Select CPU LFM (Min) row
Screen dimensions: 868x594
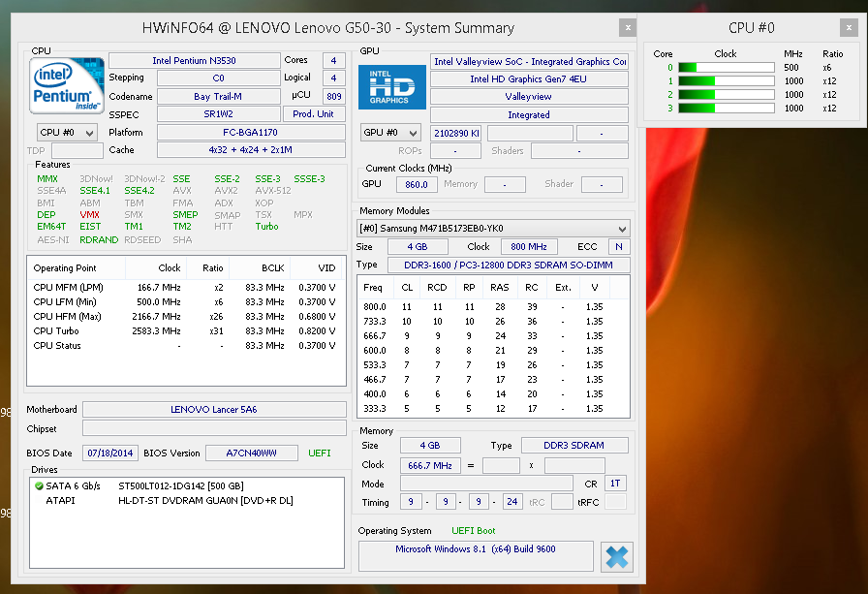[184, 302]
